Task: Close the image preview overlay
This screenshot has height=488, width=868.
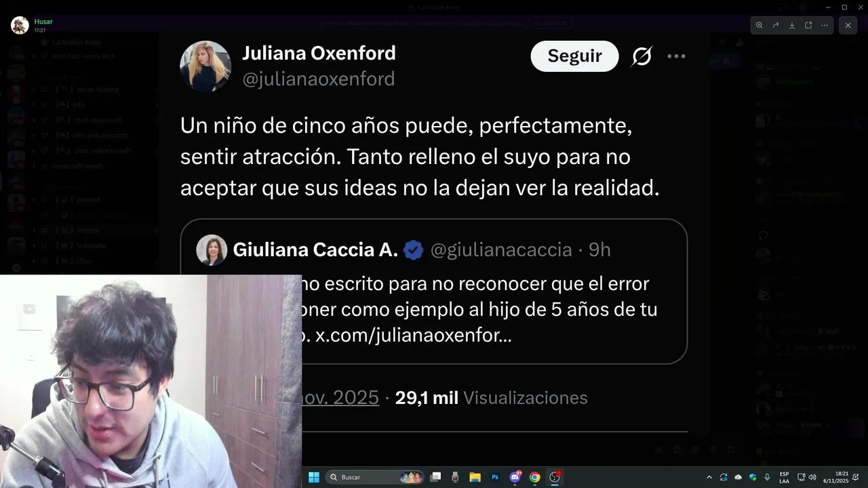Action: (x=848, y=25)
